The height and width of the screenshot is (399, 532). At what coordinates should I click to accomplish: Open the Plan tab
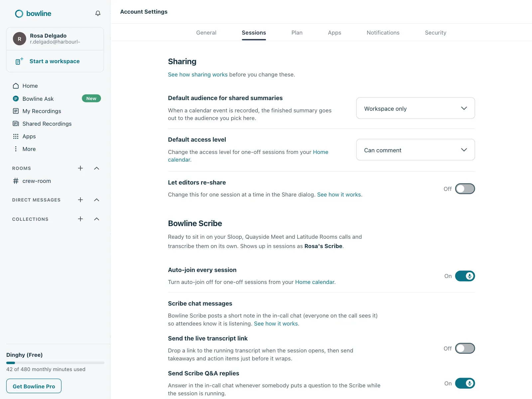pyautogui.click(x=297, y=33)
